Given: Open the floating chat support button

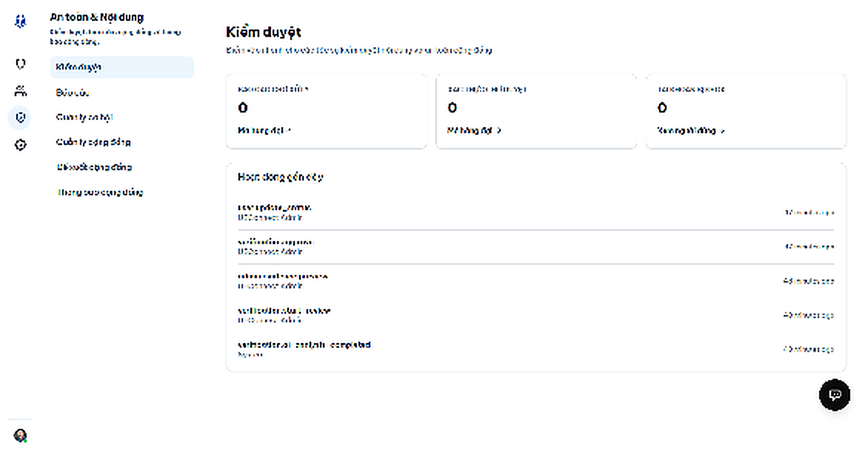Looking at the screenshot, I should click(835, 395).
